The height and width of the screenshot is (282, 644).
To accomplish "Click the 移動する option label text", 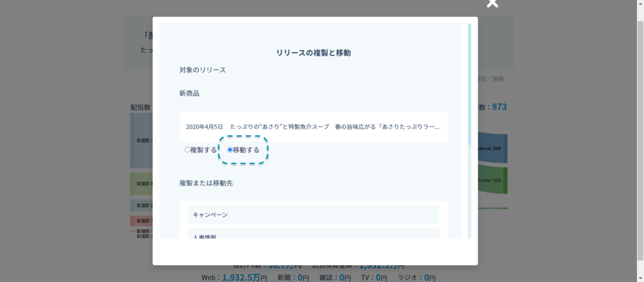I will coord(246,150).
